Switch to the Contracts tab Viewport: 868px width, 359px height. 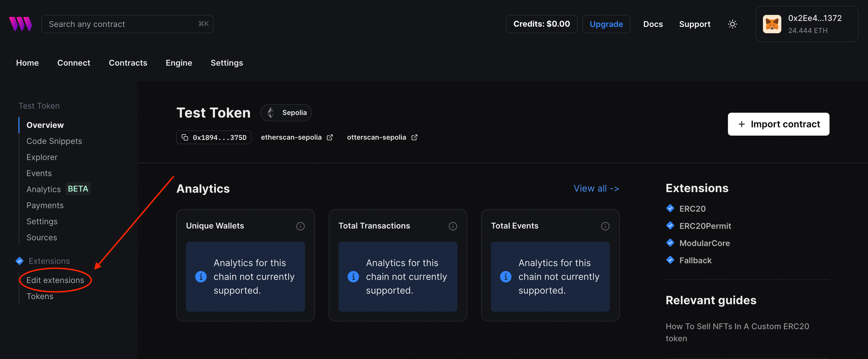(x=128, y=63)
